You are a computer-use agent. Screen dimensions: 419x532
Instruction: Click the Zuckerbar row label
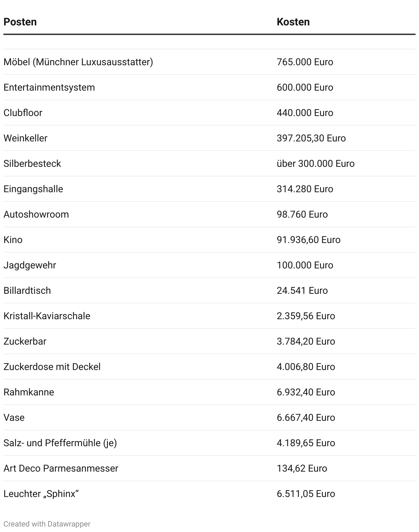click(25, 342)
